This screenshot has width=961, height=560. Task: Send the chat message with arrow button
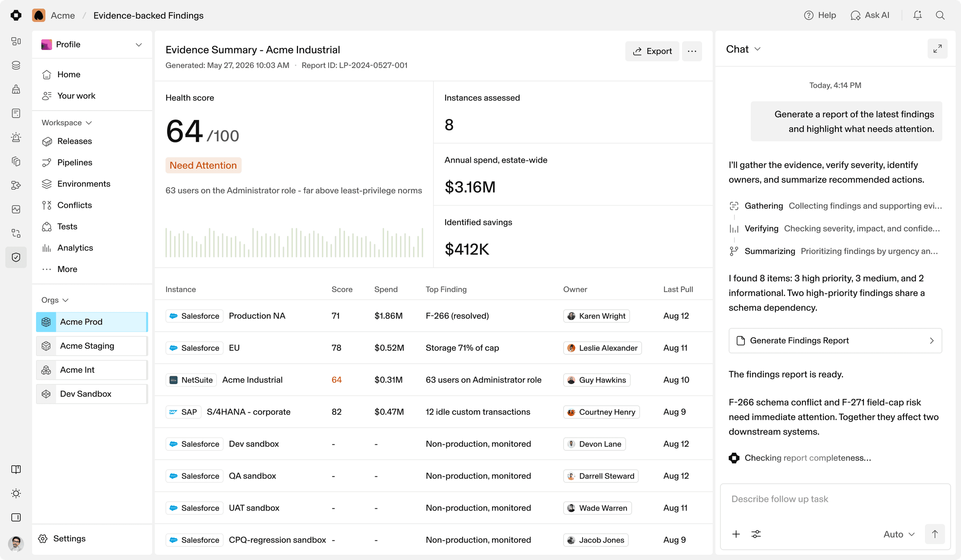(x=935, y=534)
